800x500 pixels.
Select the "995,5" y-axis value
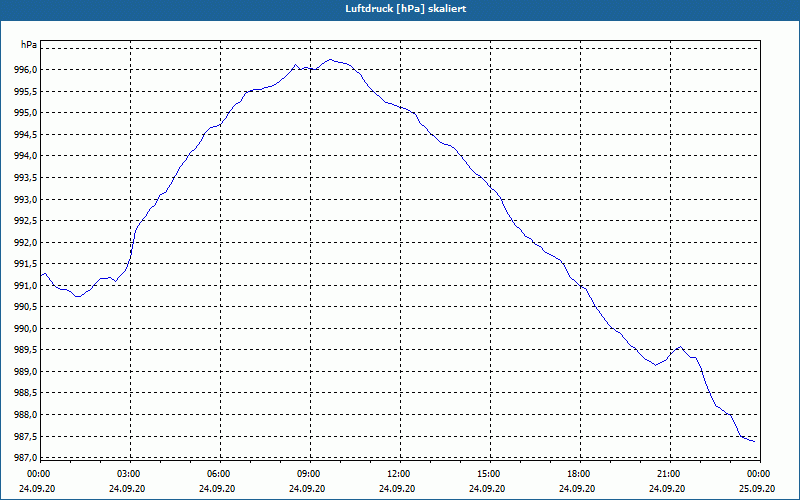tap(28, 92)
